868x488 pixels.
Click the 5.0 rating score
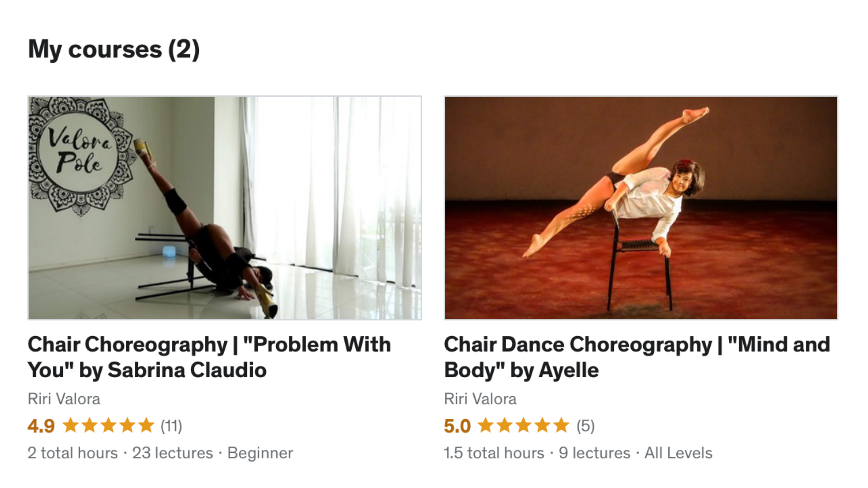click(457, 426)
